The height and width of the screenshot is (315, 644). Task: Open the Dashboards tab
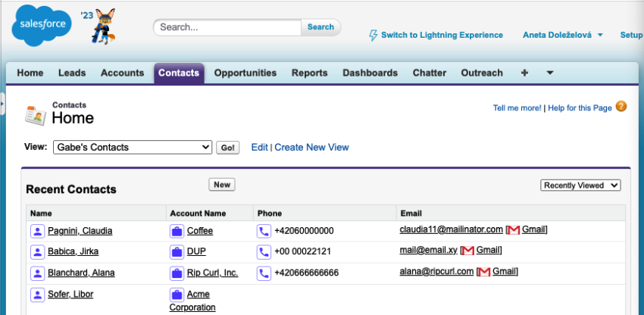pyautogui.click(x=370, y=73)
